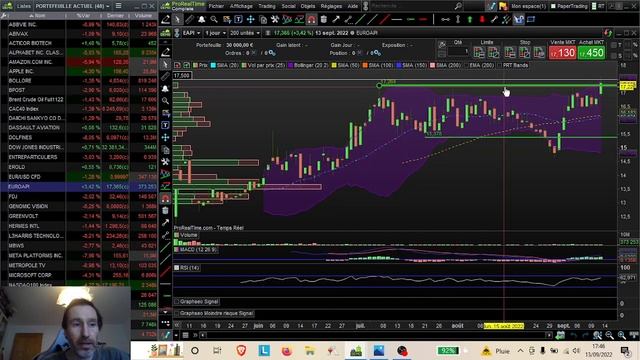640x360 pixels.
Task: Select the move crosshair tool in top toolbar
Action: tap(251, 19)
